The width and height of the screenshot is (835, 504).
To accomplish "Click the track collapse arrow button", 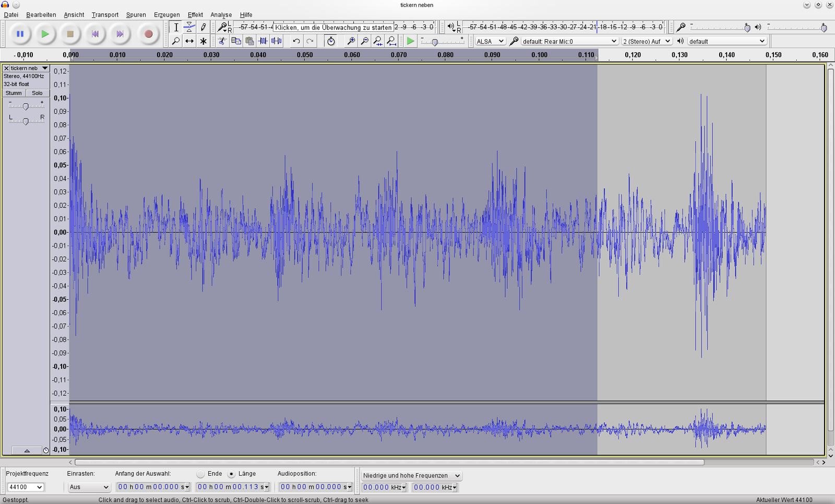I will tap(27, 450).
